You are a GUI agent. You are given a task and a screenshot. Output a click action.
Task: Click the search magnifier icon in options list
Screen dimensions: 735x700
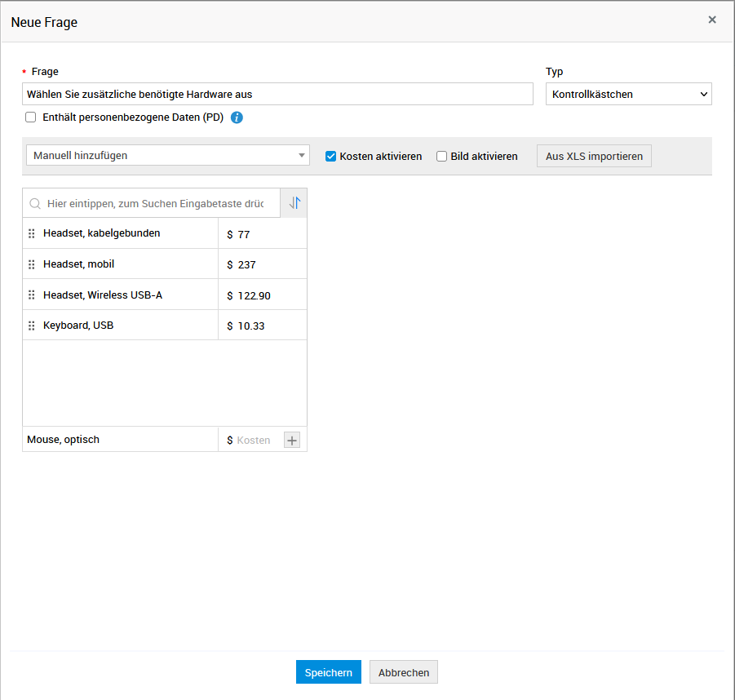point(35,203)
